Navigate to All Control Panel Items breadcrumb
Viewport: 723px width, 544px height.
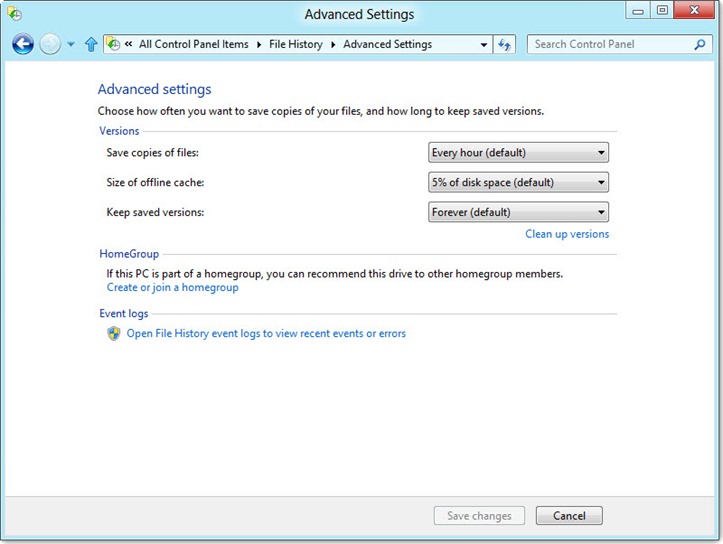click(x=194, y=44)
